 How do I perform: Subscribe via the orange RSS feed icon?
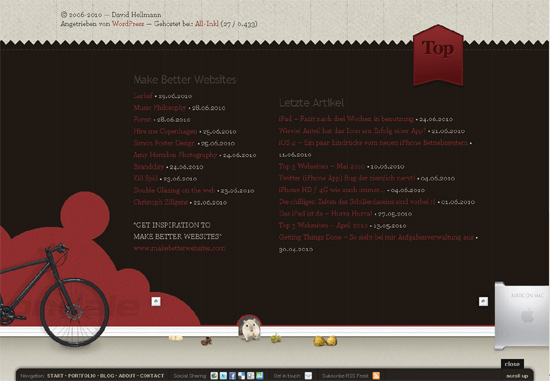coord(376,376)
